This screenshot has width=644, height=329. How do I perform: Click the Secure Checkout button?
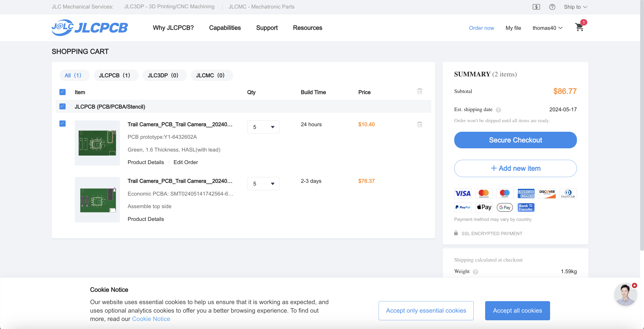(x=515, y=140)
